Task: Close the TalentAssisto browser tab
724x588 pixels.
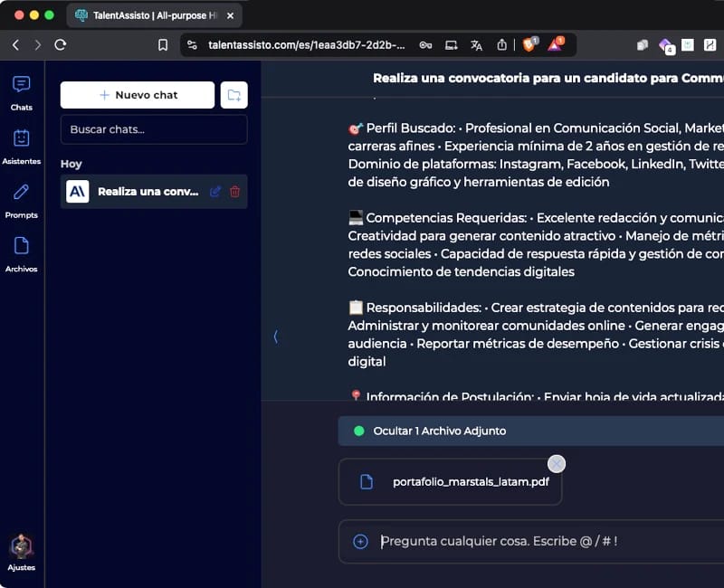Action: [231, 15]
